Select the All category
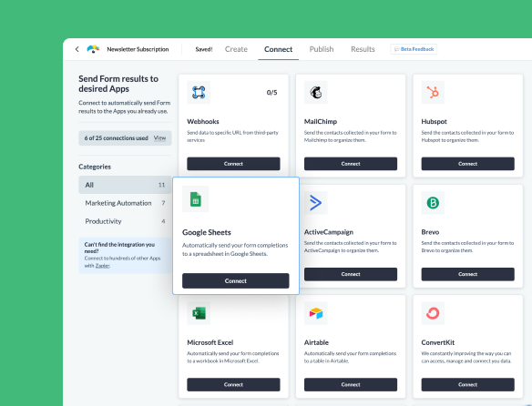The height and width of the screenshot is (406, 532). pyautogui.click(x=125, y=185)
